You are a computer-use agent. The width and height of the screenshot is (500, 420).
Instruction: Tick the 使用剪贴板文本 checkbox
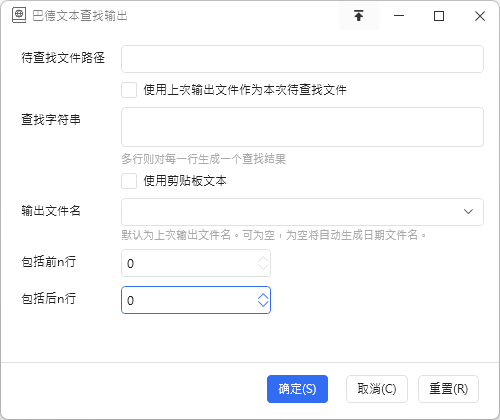[x=129, y=181]
